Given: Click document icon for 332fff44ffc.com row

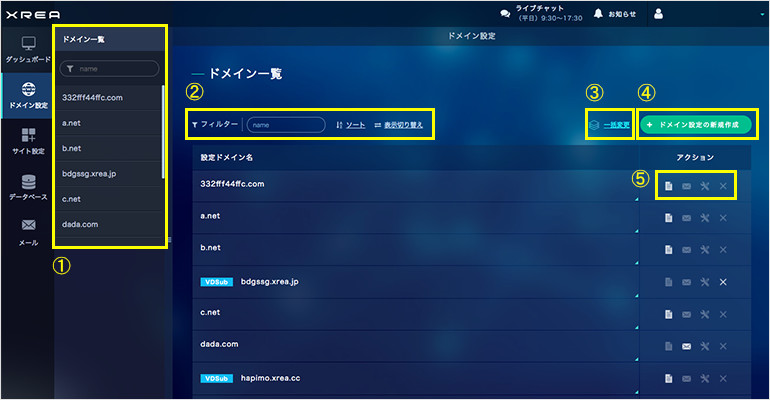Looking at the screenshot, I should (668, 185).
